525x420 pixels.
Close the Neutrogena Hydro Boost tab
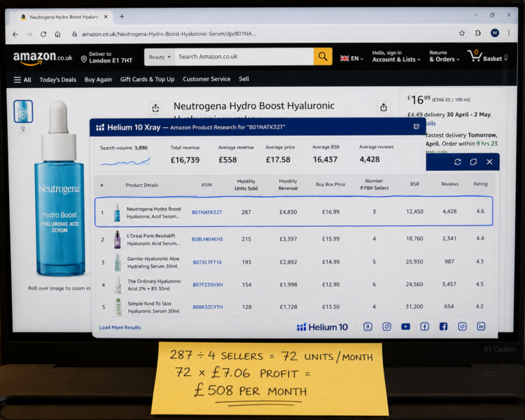pos(106,16)
